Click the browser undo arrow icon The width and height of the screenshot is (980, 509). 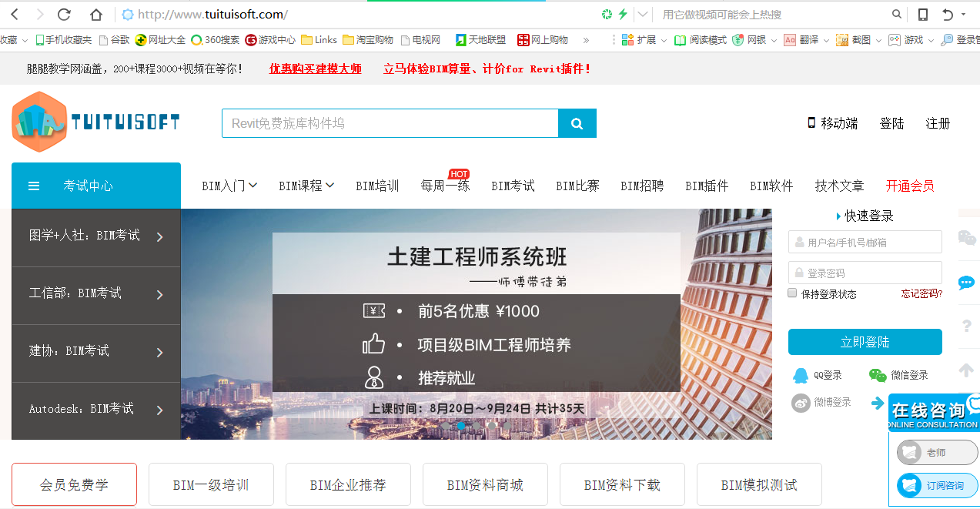click(x=948, y=14)
